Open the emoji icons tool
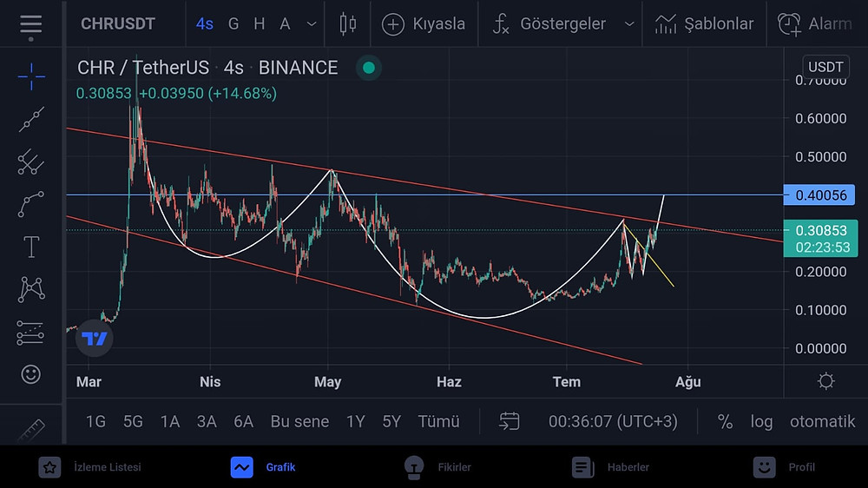Viewport: 868px width, 488px height. tap(31, 374)
